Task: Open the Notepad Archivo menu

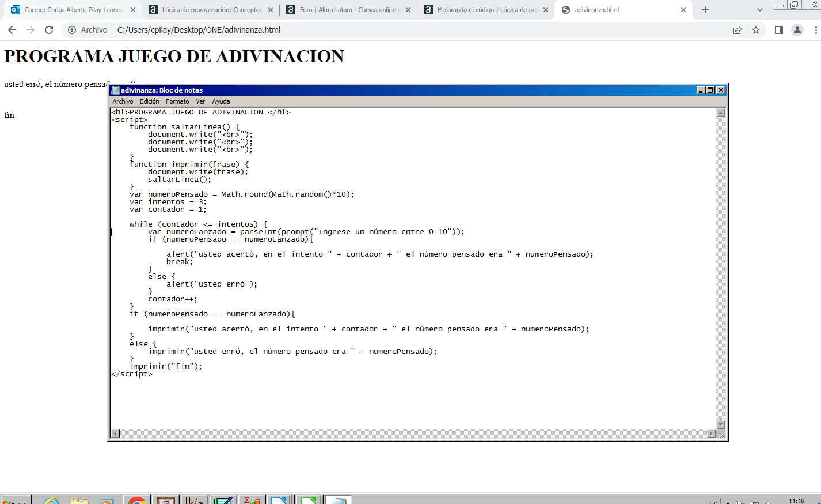Action: (123, 101)
